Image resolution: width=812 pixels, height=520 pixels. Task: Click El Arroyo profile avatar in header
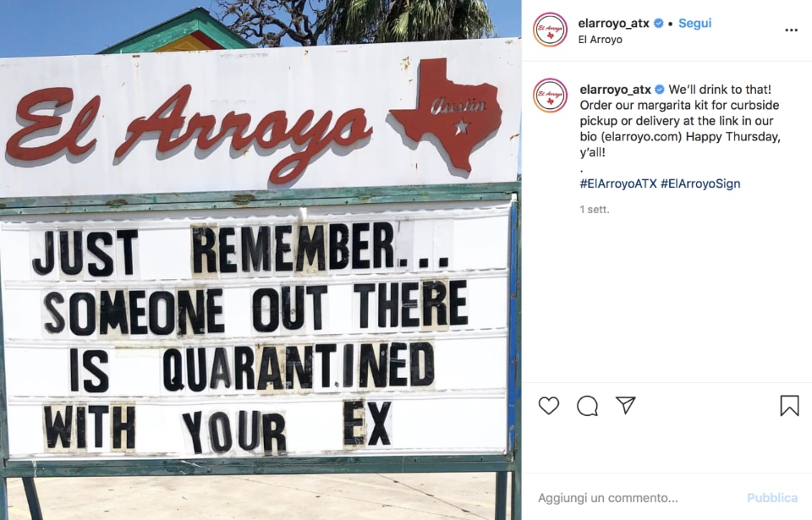point(550,30)
